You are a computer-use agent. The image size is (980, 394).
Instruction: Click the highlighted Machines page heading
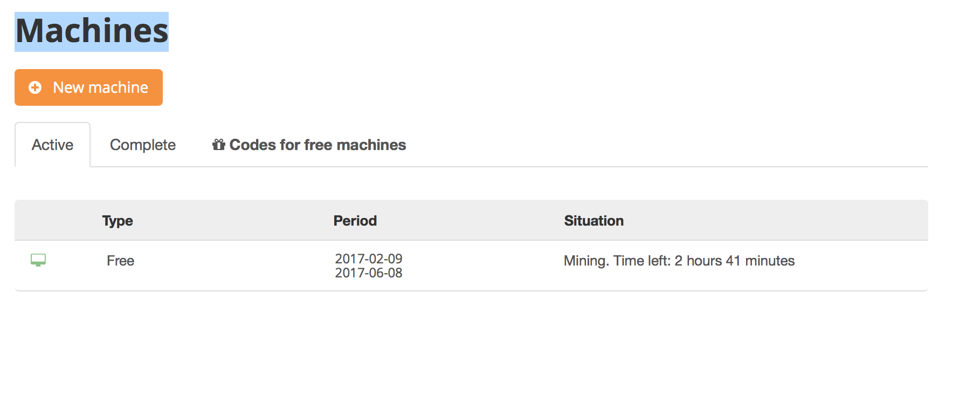[92, 31]
